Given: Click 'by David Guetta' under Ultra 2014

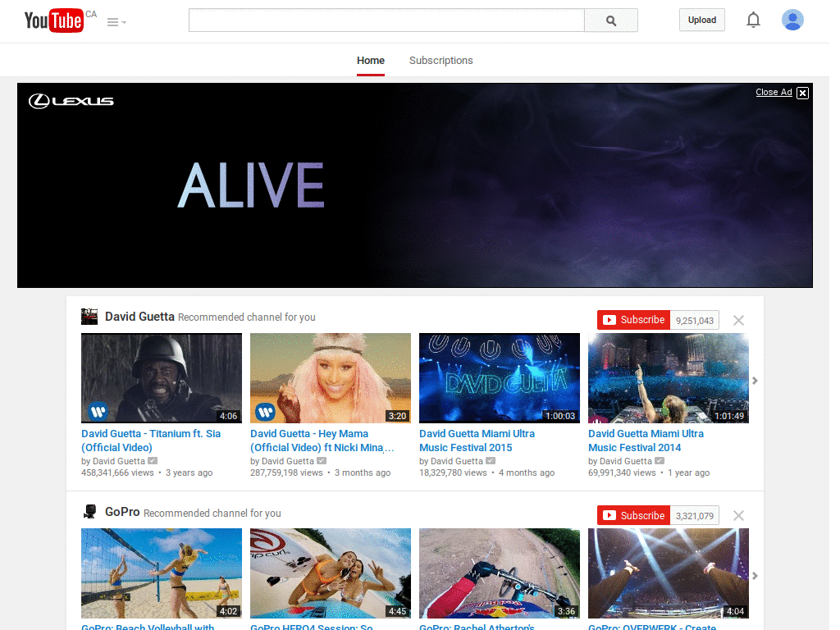Looking at the screenshot, I should pyautogui.click(x=620, y=461).
